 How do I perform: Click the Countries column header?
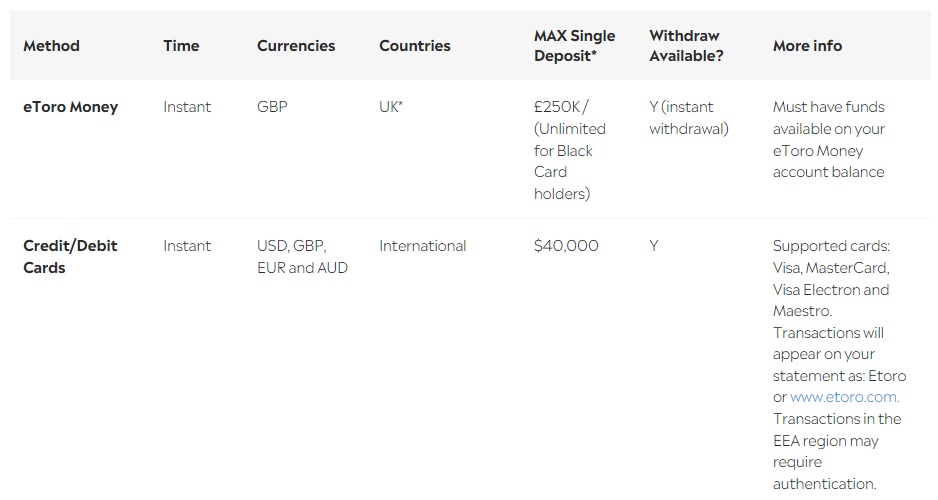pos(415,46)
